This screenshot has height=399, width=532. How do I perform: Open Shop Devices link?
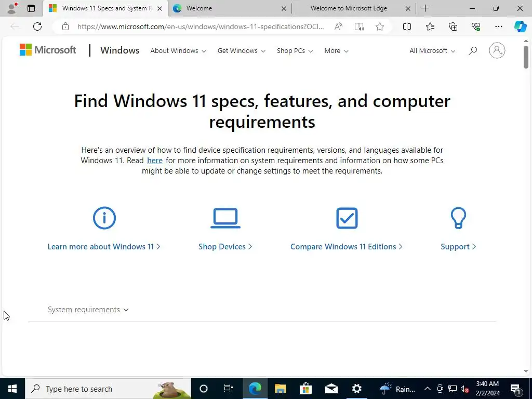point(225,247)
